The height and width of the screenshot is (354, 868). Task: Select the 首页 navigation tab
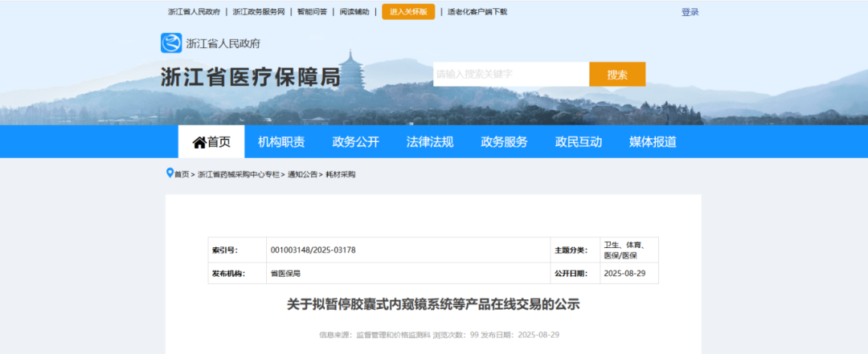[211, 141]
